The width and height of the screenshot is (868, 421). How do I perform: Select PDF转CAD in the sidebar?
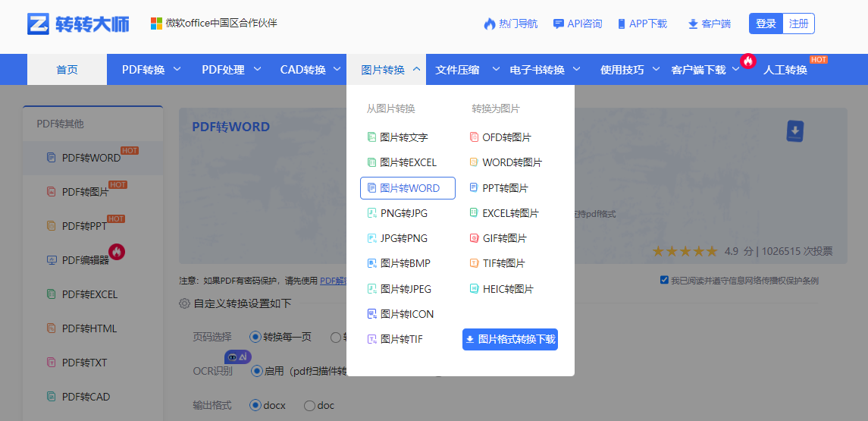(x=93, y=397)
